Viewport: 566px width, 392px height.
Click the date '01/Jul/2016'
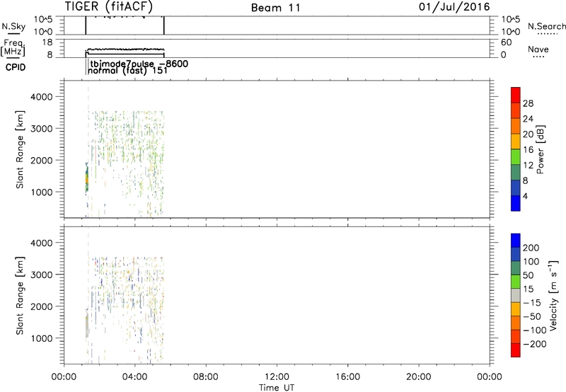click(x=454, y=7)
